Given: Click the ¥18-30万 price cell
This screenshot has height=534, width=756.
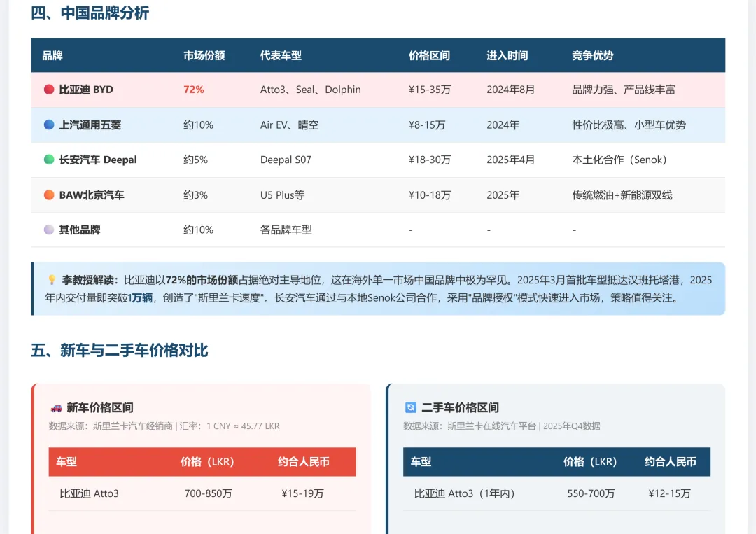Looking at the screenshot, I should [430, 160].
